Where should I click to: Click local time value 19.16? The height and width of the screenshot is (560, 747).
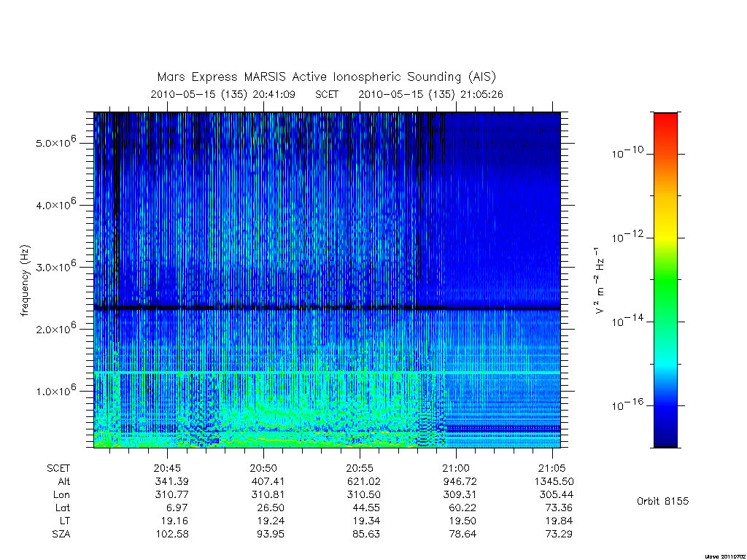tap(175, 521)
